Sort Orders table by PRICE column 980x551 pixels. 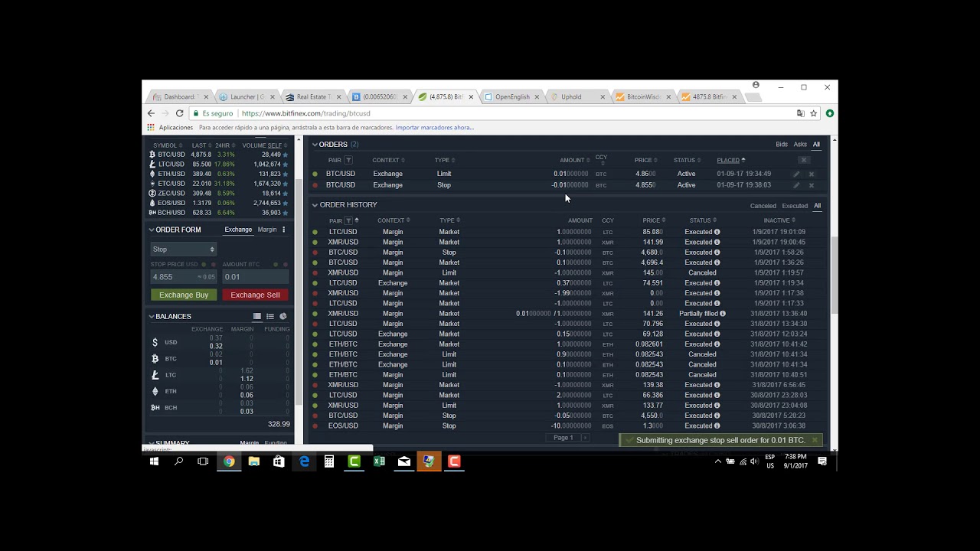pyautogui.click(x=646, y=160)
